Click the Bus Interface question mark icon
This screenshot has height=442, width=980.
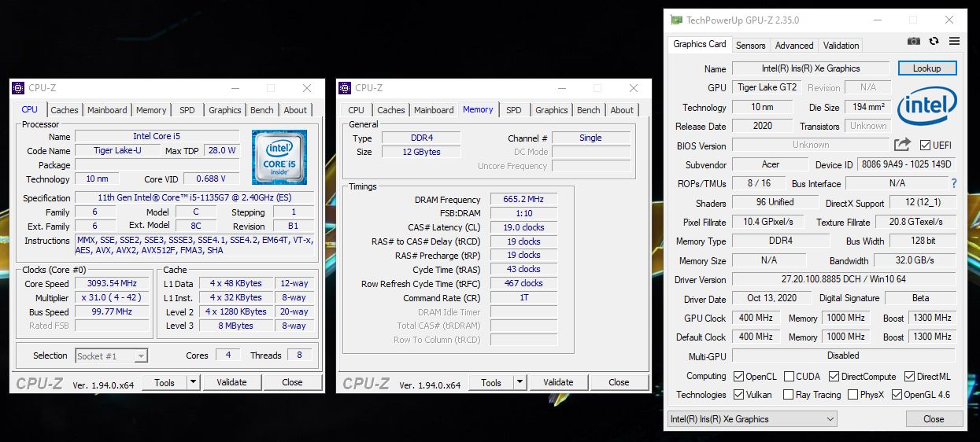tap(954, 183)
